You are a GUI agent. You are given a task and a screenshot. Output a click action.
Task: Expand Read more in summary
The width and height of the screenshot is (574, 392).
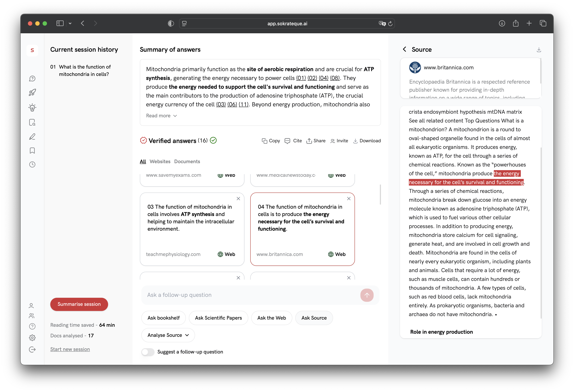click(x=161, y=116)
